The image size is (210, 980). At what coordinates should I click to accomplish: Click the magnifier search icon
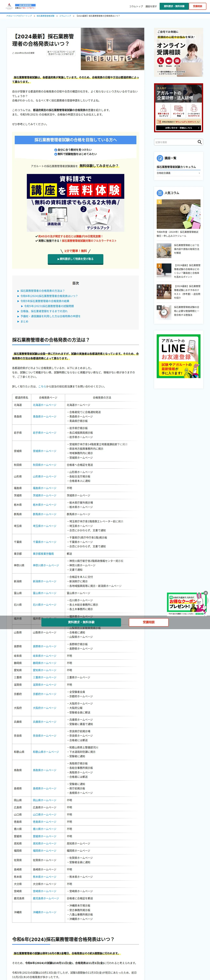click(x=199, y=142)
